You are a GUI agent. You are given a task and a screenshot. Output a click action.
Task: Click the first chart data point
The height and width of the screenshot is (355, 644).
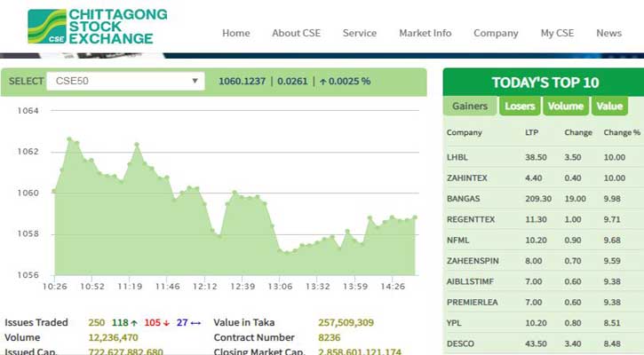[54, 191]
